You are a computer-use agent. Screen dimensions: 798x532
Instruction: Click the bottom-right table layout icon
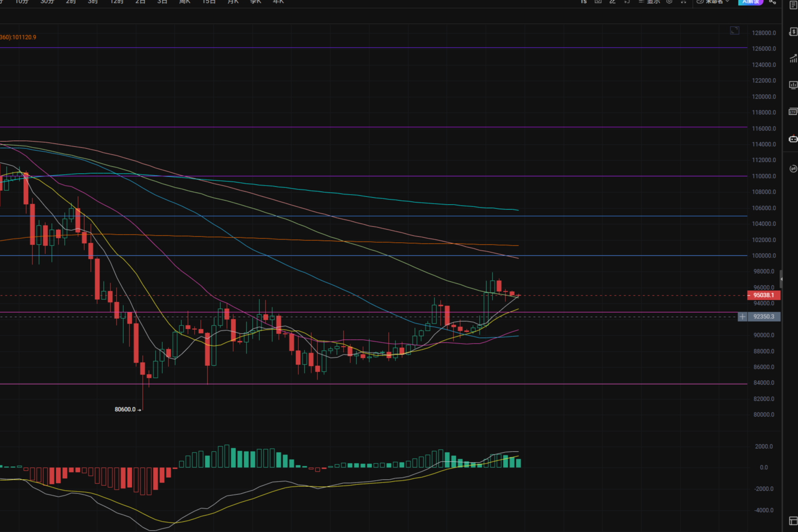[793, 521]
